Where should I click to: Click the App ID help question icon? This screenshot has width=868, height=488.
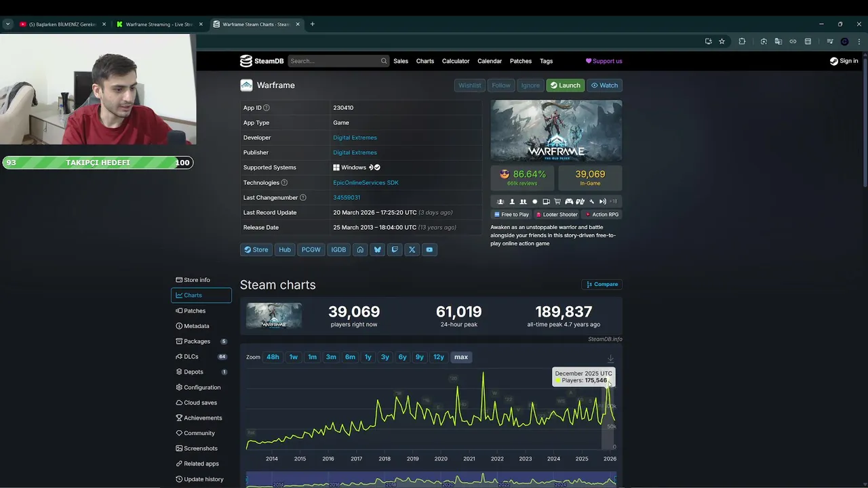pos(267,108)
